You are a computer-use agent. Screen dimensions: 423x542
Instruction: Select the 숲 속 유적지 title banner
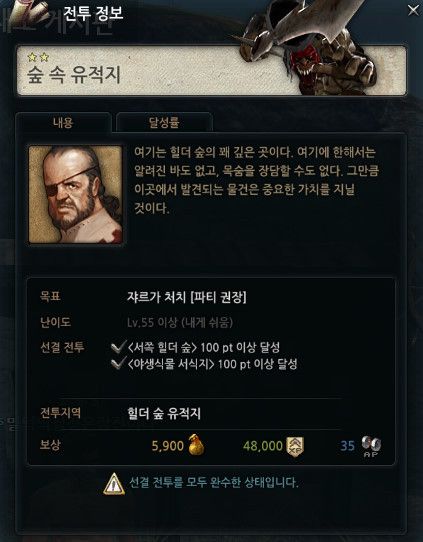tap(211, 71)
